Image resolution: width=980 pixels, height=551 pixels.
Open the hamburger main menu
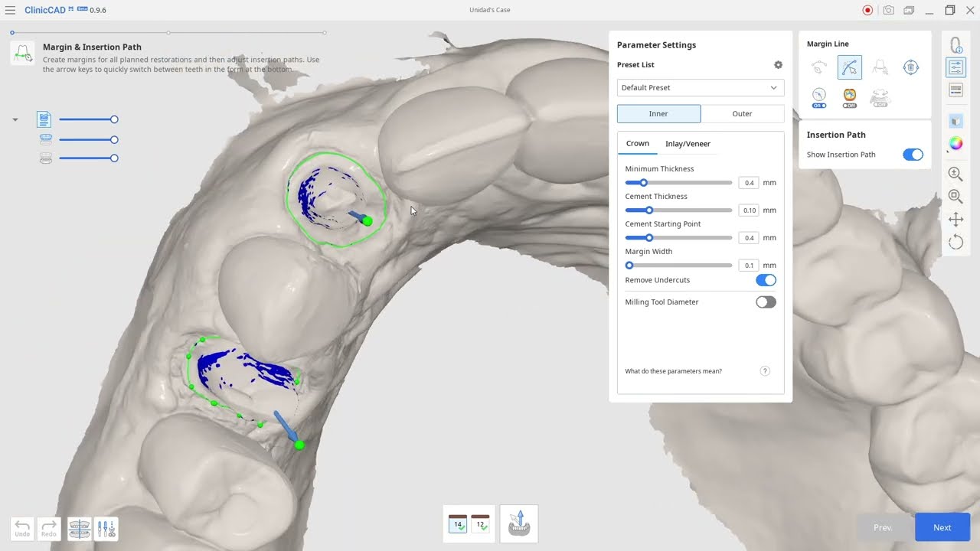(x=10, y=10)
